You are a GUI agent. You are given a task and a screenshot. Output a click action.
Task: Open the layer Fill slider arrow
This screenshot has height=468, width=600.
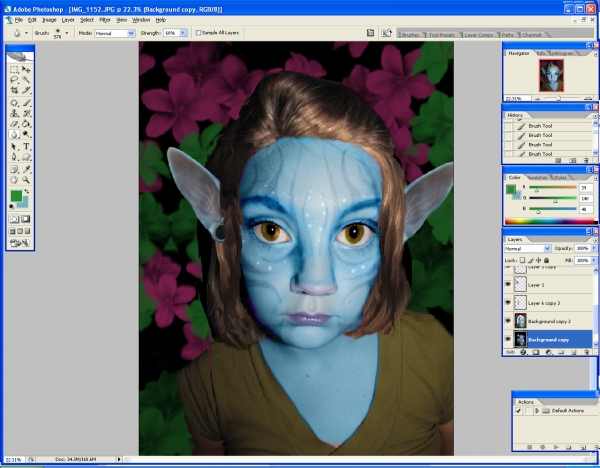[594, 260]
